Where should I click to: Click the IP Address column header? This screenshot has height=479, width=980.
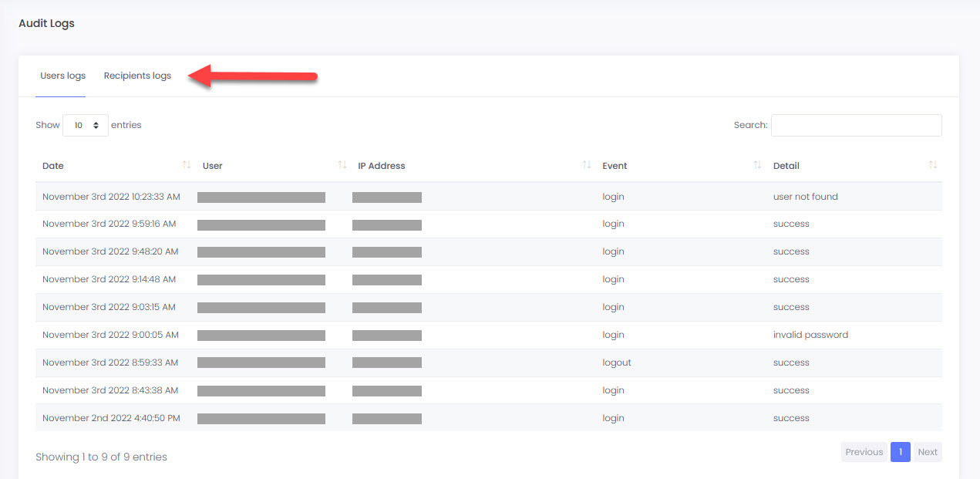pyautogui.click(x=381, y=166)
